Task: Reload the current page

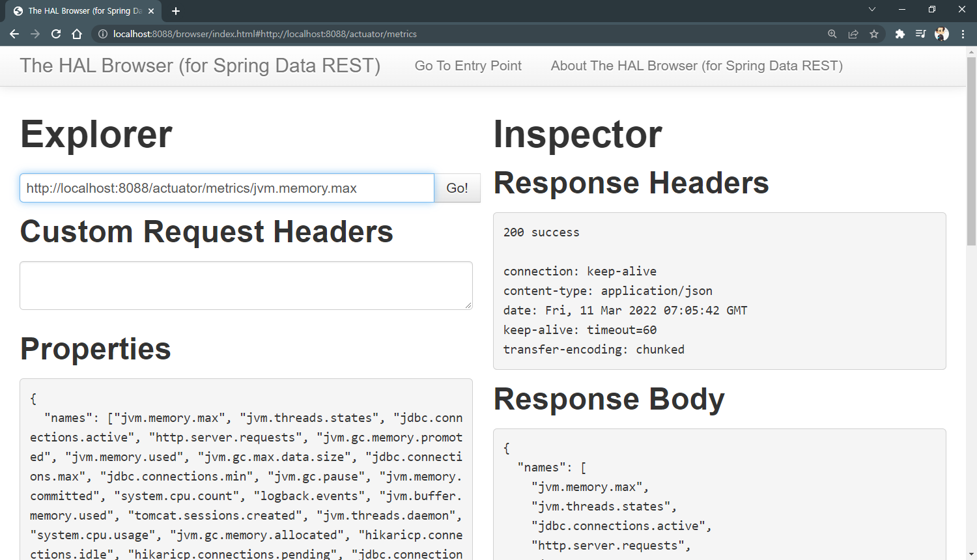Action: pos(56,34)
